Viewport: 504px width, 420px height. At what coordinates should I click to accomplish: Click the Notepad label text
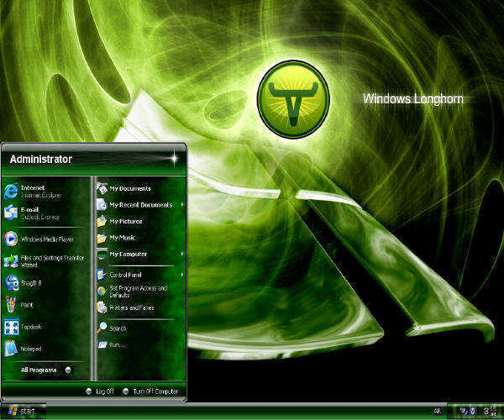click(31, 349)
